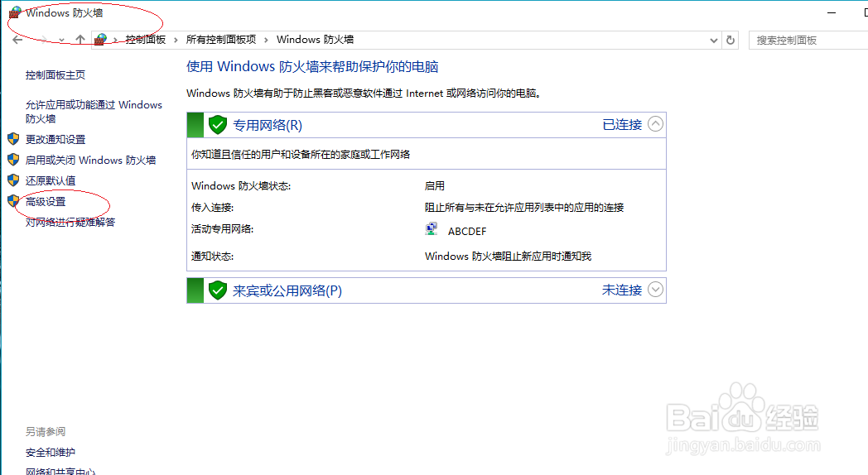The width and height of the screenshot is (868, 475).
Task: Click Windows 防火墙 breadcrumb in address bar
Action: tap(315, 39)
